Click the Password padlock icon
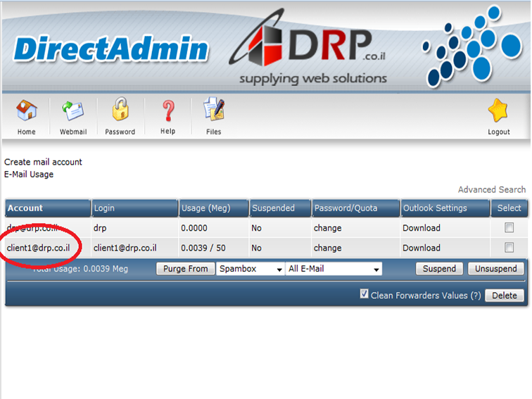532x399 pixels. (120, 110)
